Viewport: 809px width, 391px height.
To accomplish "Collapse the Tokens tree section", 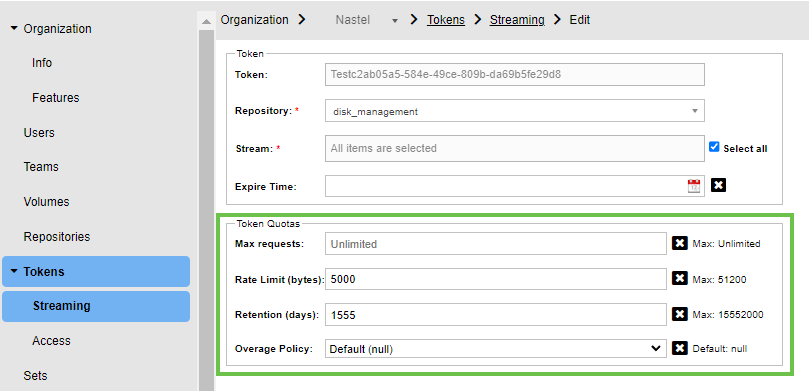I will pos(14,271).
